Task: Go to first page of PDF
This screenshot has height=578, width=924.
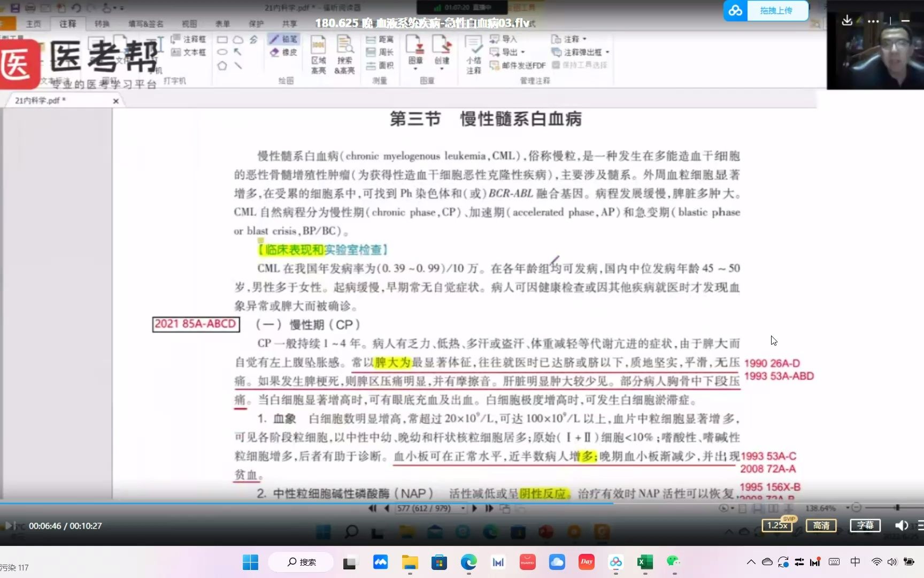Action: coord(373,508)
